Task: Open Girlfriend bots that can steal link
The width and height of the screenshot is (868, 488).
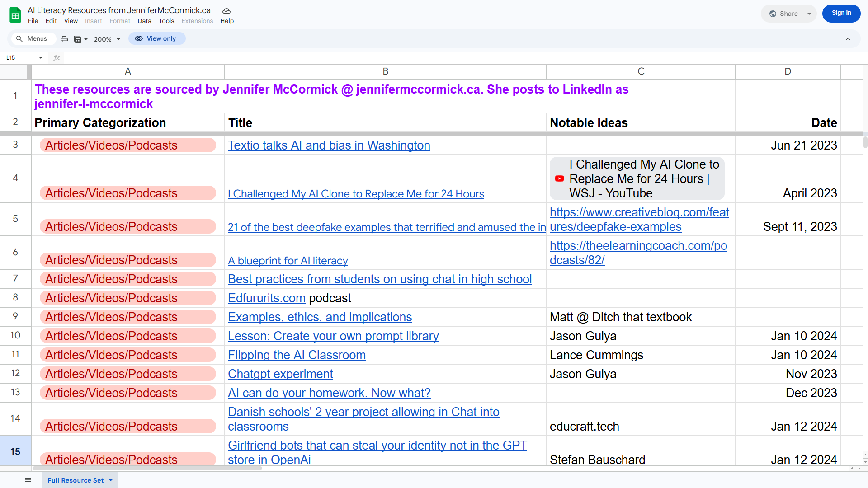Action: (377, 452)
